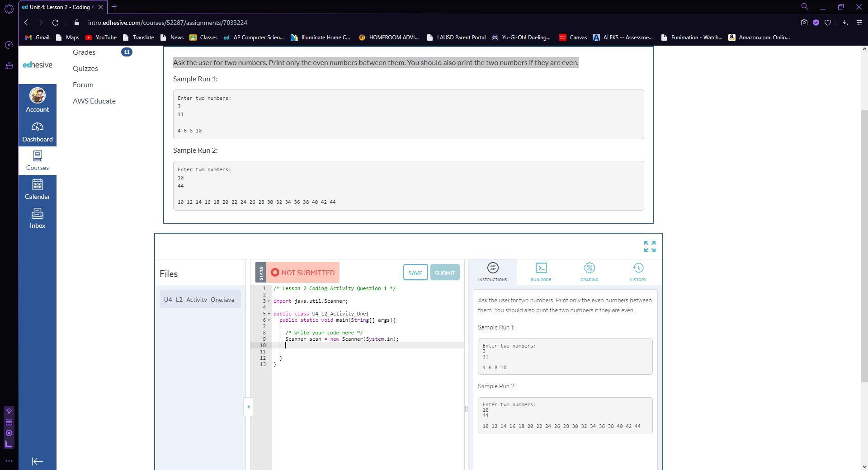Reload the page with refresh icon

55,23
